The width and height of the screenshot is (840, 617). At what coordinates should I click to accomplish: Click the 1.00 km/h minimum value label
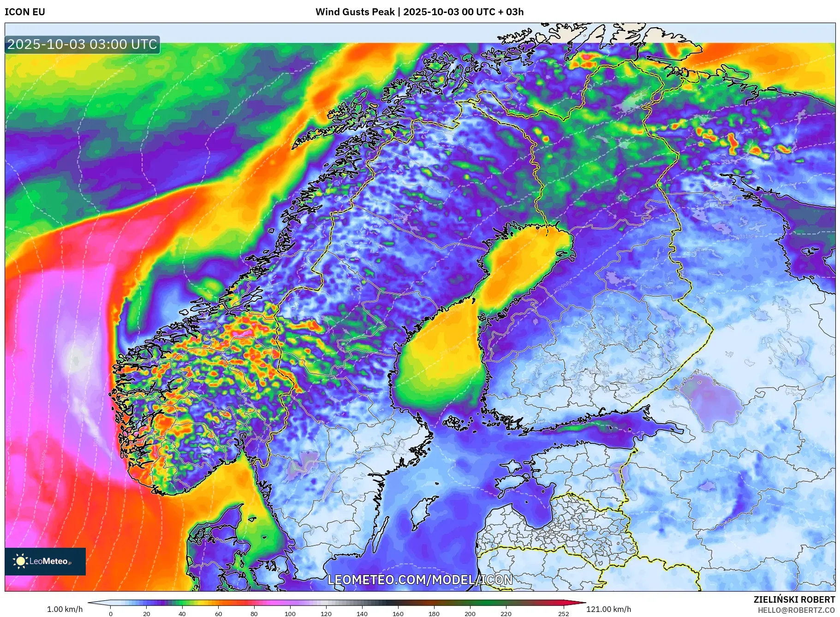[65, 609]
